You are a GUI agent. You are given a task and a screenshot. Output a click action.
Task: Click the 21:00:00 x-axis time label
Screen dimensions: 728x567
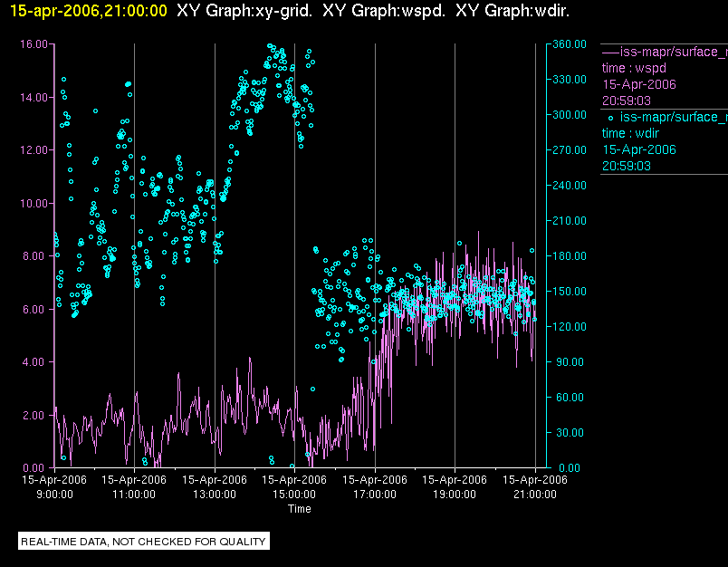pyautogui.click(x=534, y=495)
